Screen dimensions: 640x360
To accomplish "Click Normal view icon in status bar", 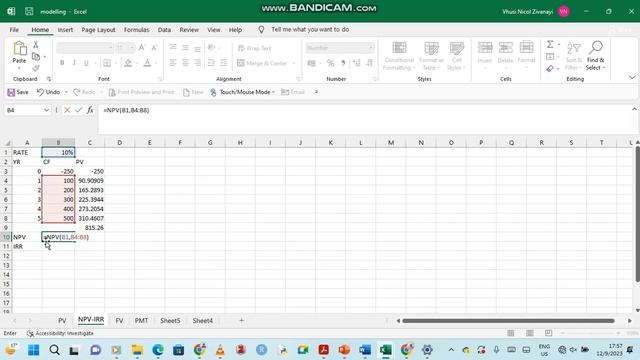I will point(511,333).
